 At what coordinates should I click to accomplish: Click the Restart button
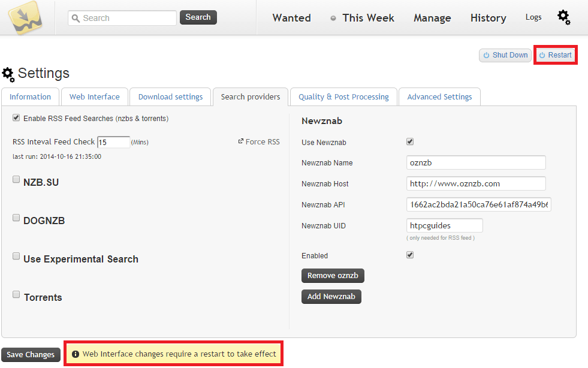tap(555, 55)
